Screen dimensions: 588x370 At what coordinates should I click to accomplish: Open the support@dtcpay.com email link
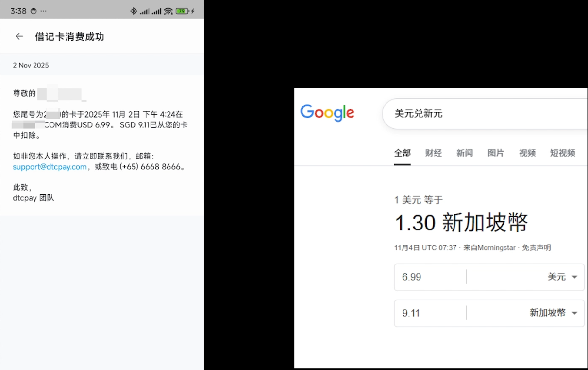[x=50, y=166]
